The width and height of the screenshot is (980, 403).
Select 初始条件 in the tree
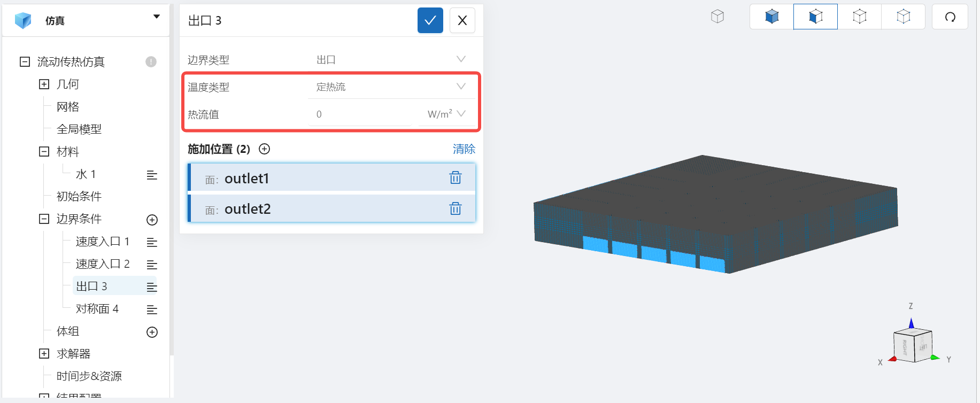[x=79, y=196]
